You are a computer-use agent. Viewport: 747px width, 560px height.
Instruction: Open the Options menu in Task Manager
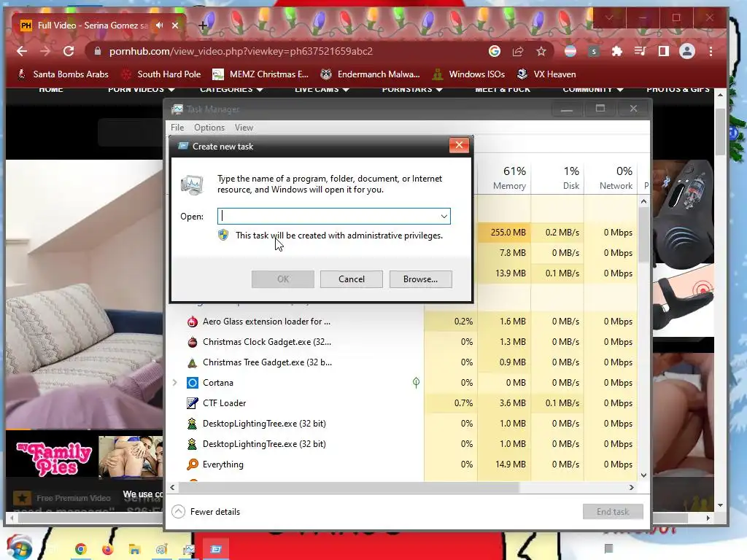209,128
